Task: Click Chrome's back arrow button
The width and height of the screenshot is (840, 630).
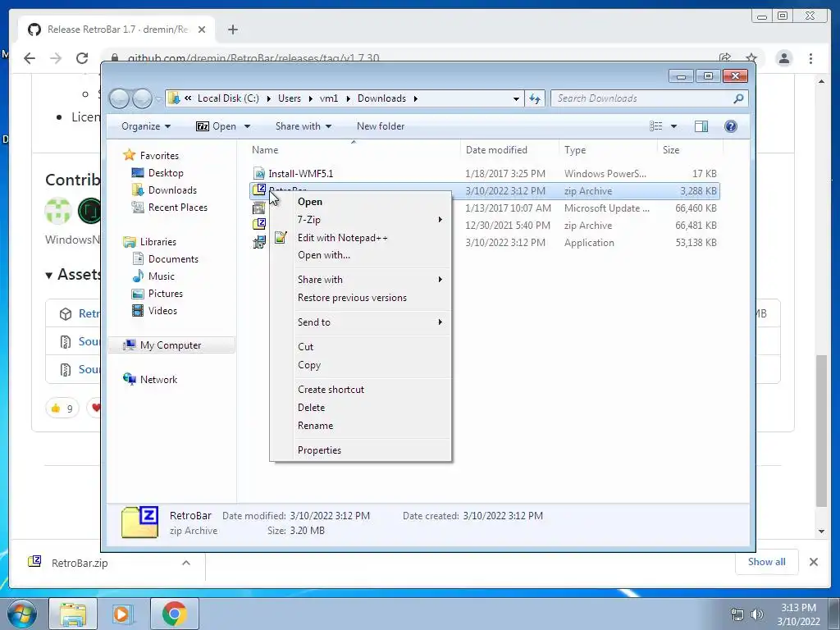Action: coord(30,58)
